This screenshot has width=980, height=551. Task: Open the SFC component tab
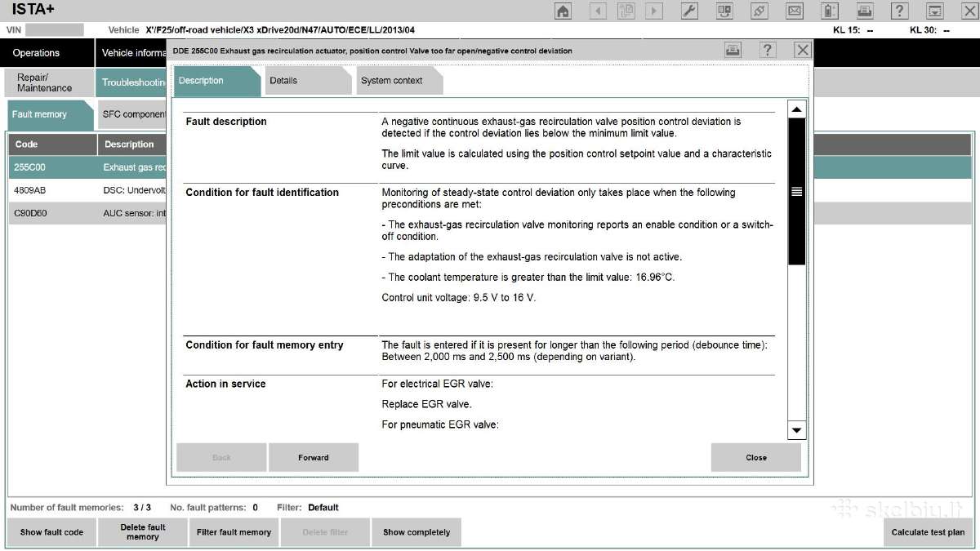[x=131, y=115]
